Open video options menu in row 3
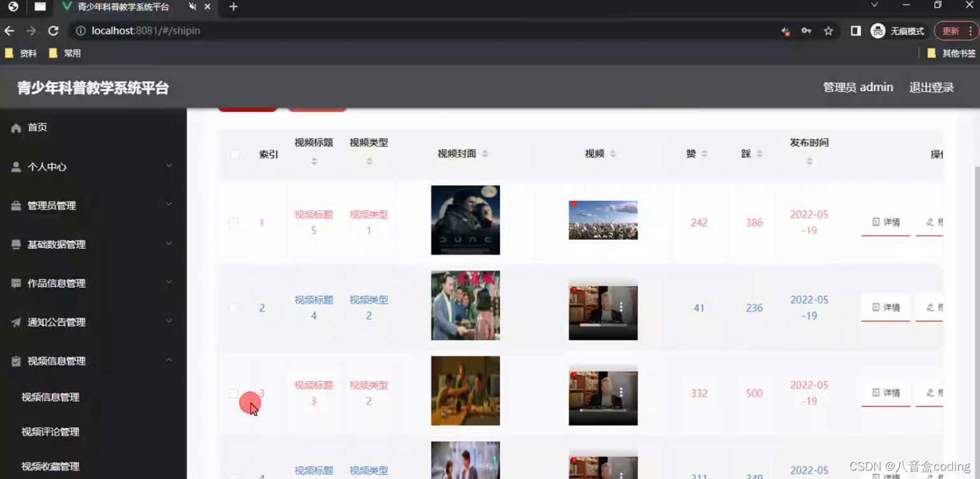This screenshot has width=980, height=479. pyautogui.click(x=621, y=392)
